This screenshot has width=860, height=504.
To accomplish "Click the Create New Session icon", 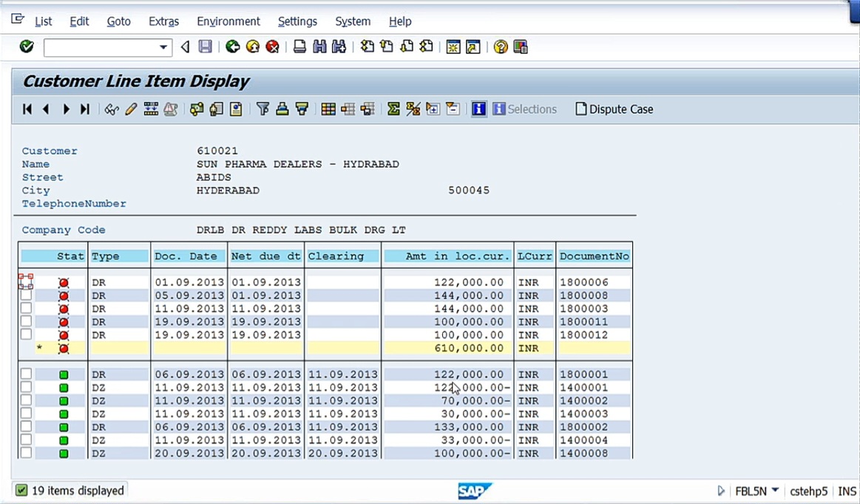I will pos(453,47).
